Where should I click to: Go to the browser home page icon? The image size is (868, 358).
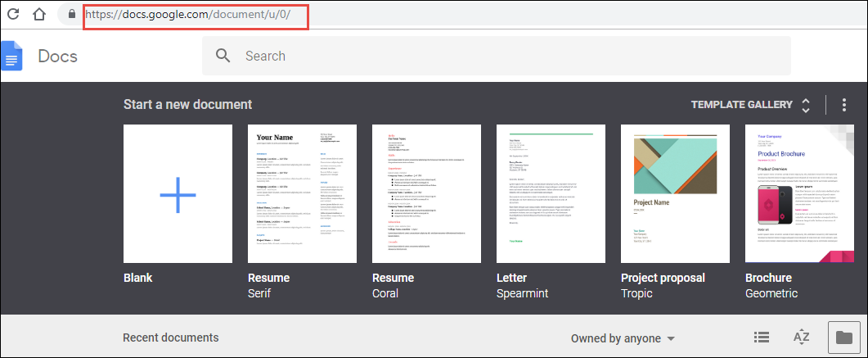point(38,15)
